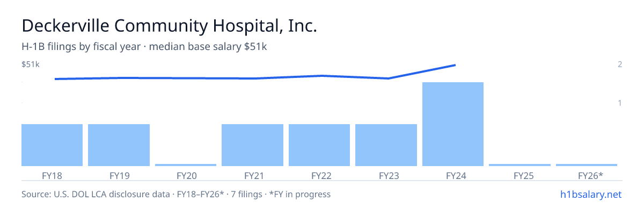
Task: Click the Deckerville Community Hospital title
Action: (x=169, y=25)
